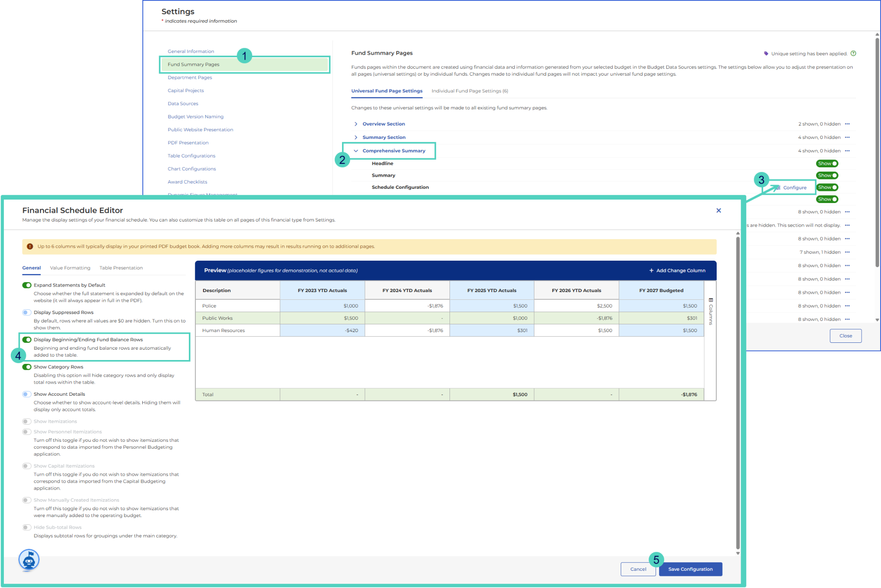Toggle the Show switch for Headline
This screenshot has width=881, height=588.
click(827, 163)
